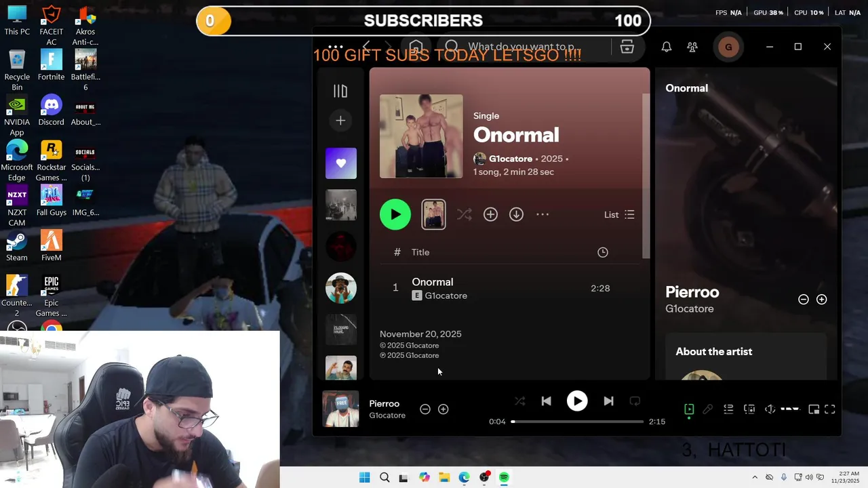Create a new playlist with plus icon
Screen dimensions: 868x488
[x=340, y=121]
